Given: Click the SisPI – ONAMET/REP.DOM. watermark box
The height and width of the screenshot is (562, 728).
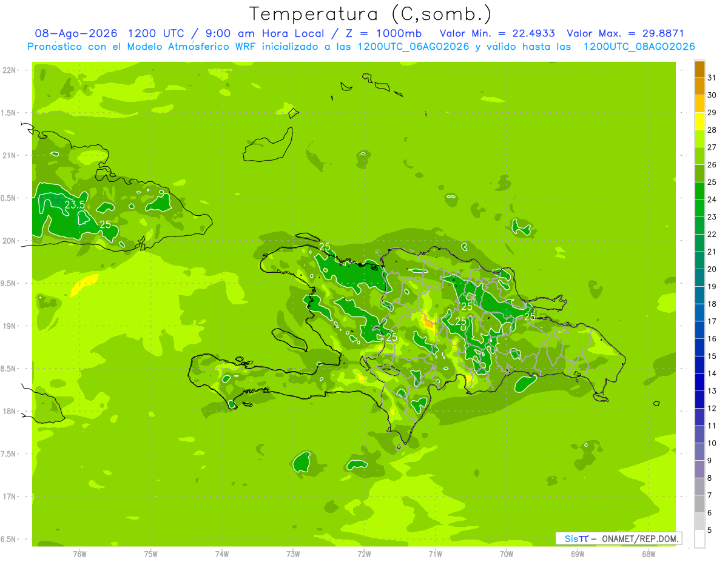Looking at the screenshot, I should [x=619, y=538].
